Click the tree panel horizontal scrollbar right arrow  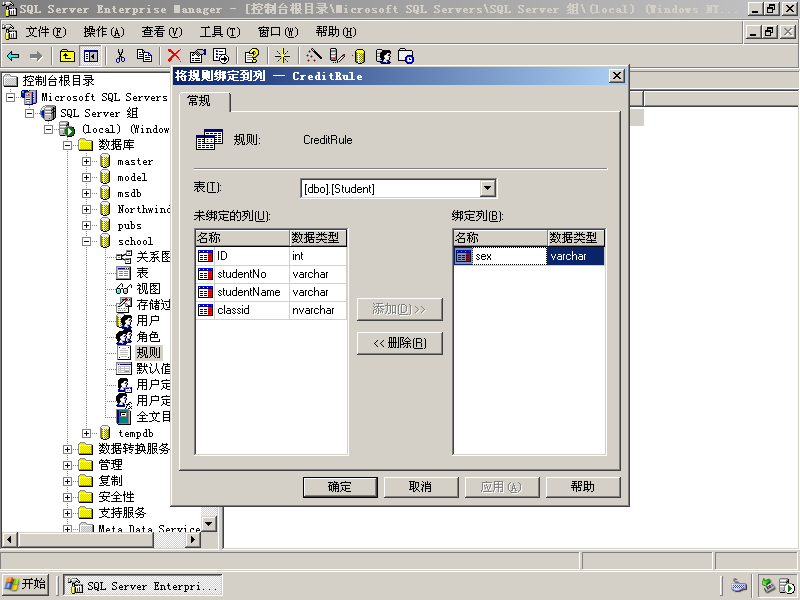tap(192, 539)
